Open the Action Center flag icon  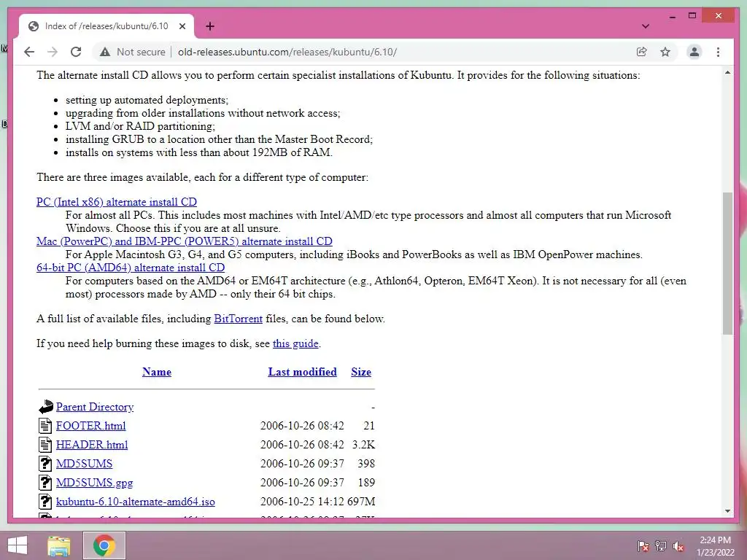643,546
